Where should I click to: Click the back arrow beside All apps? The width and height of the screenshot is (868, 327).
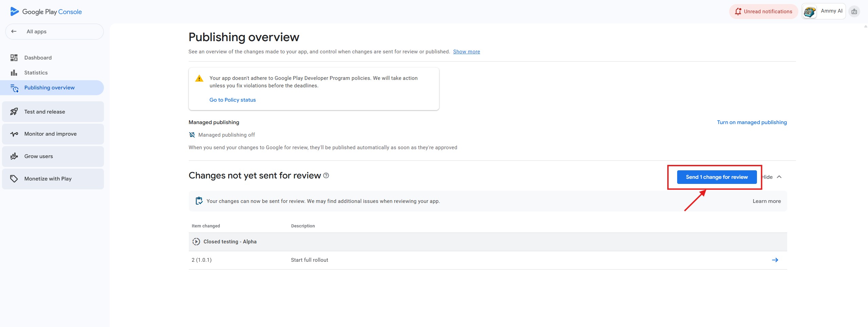click(x=14, y=31)
